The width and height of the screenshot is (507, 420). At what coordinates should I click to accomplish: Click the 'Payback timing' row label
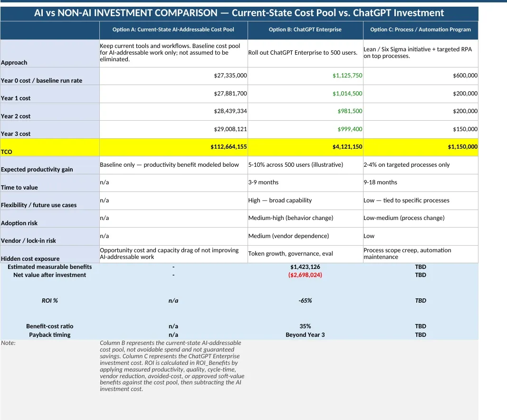click(x=50, y=335)
